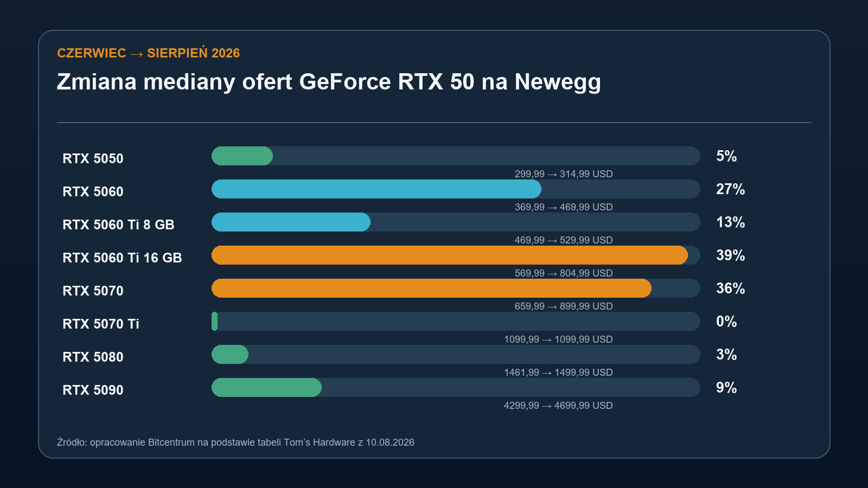Screen dimensions: 868x488
Task: Click the price text '4299,99 → 4699,99 USD'
Action: click(x=558, y=406)
